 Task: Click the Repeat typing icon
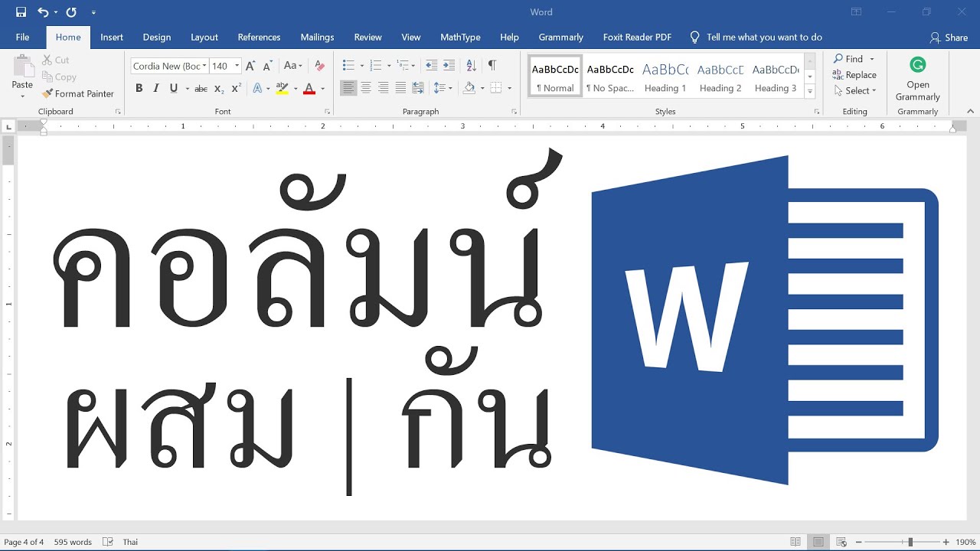click(x=71, y=12)
